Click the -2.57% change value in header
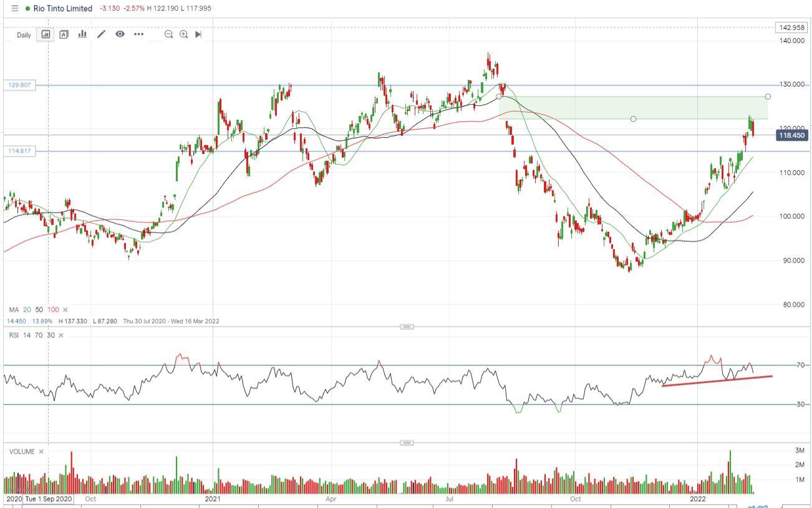 [x=133, y=9]
